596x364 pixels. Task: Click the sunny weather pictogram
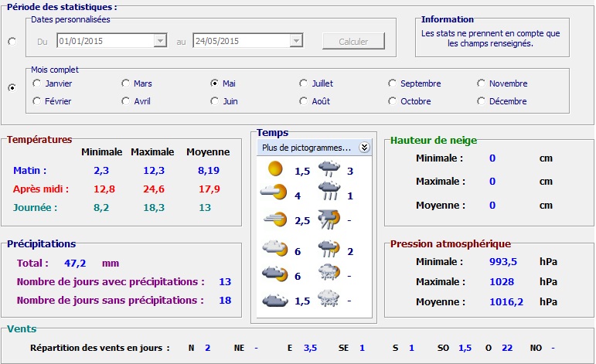(275, 168)
